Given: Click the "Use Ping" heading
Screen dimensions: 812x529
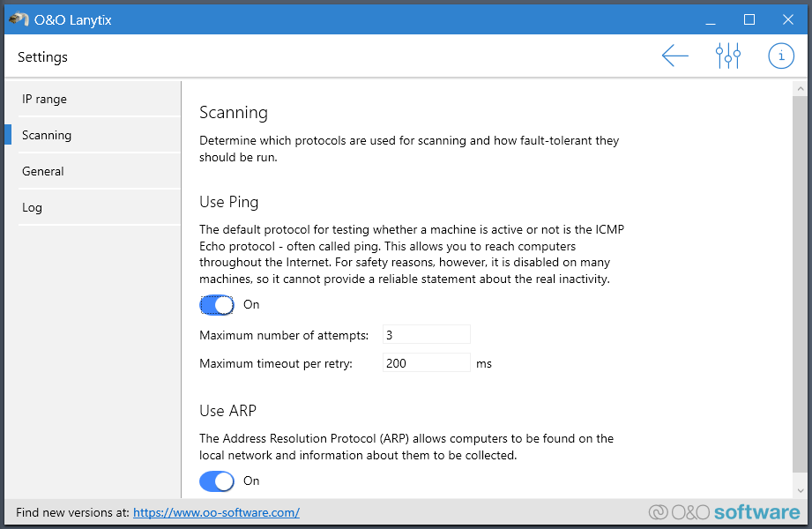Looking at the screenshot, I should point(229,202).
